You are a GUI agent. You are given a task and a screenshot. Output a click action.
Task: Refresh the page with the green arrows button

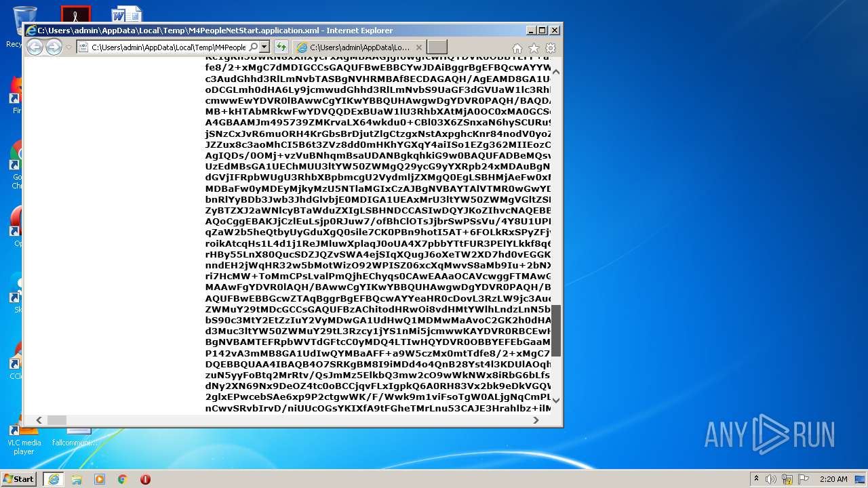(x=281, y=47)
